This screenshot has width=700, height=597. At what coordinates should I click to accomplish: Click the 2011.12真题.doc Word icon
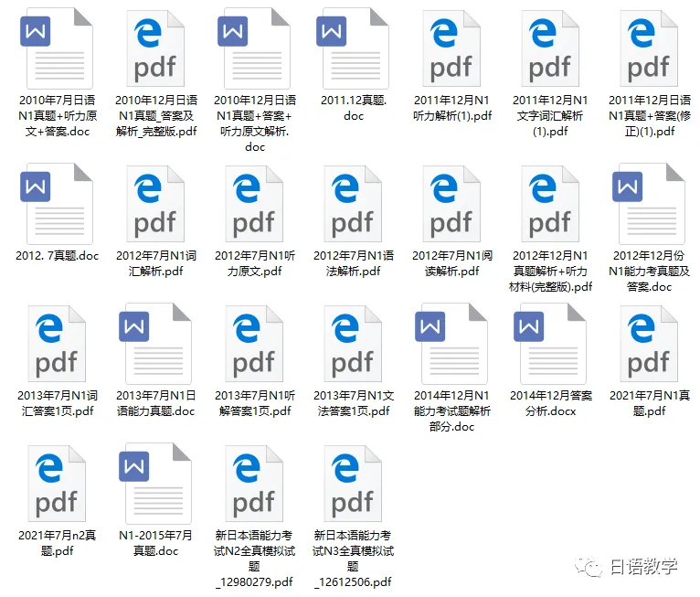click(x=353, y=48)
